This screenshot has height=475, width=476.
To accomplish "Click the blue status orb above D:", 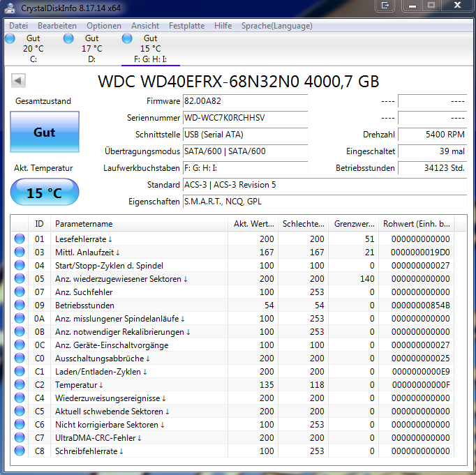I will point(68,38).
